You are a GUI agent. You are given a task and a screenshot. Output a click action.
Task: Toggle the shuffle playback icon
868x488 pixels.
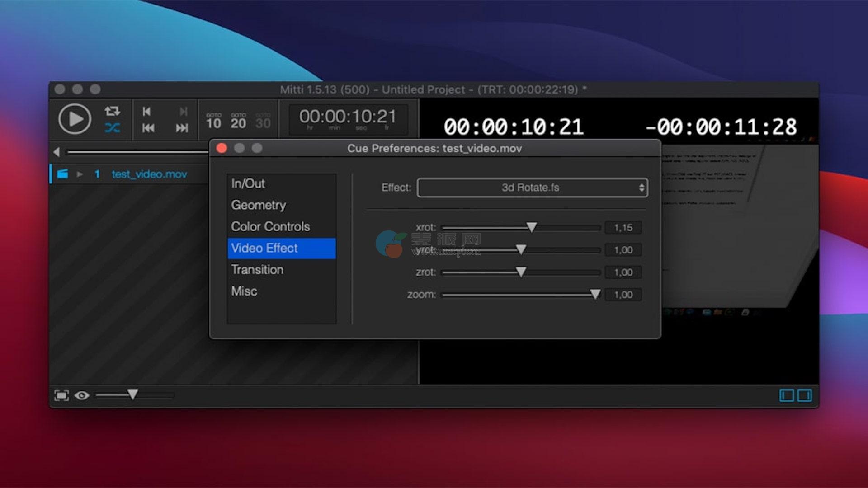pyautogui.click(x=112, y=128)
